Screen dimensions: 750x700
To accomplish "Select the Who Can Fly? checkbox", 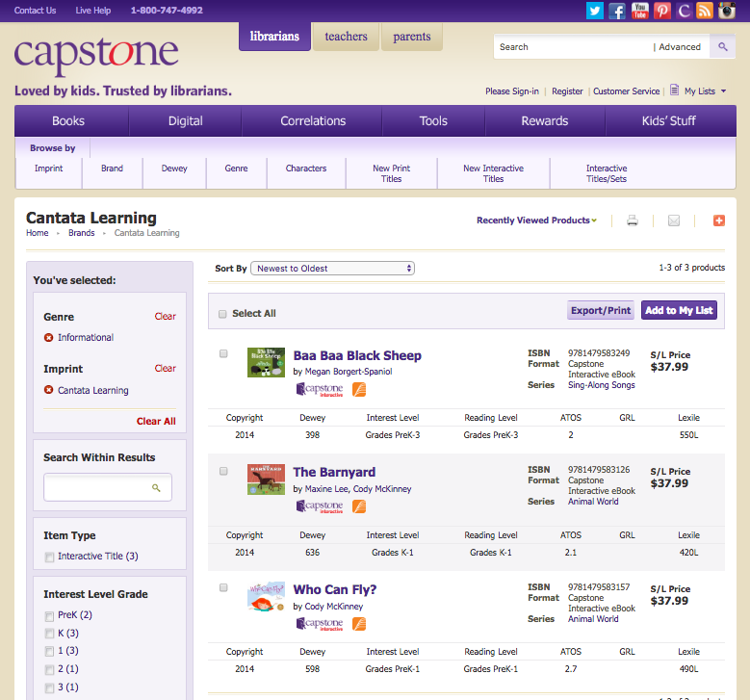I will click(x=223, y=587).
